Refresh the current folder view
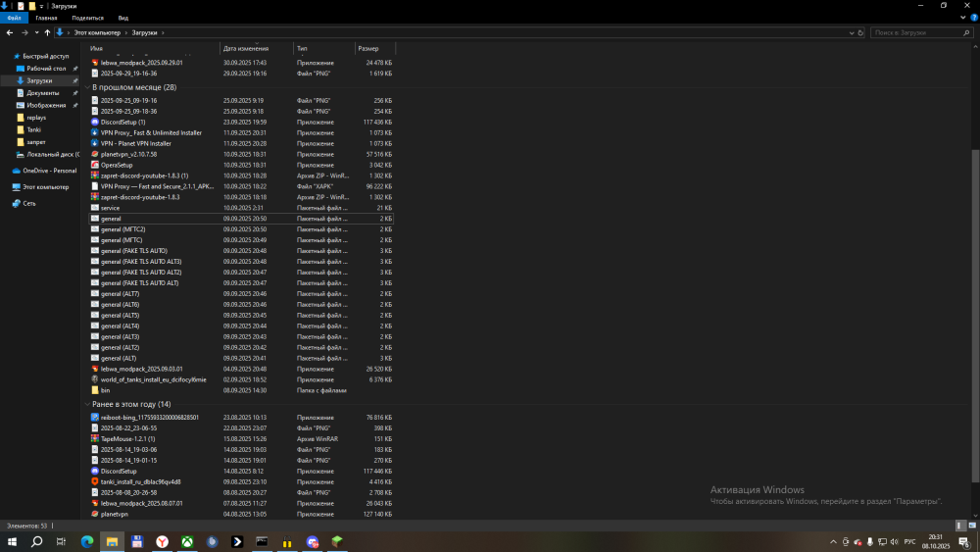The height and width of the screenshot is (552, 980). (x=860, y=32)
